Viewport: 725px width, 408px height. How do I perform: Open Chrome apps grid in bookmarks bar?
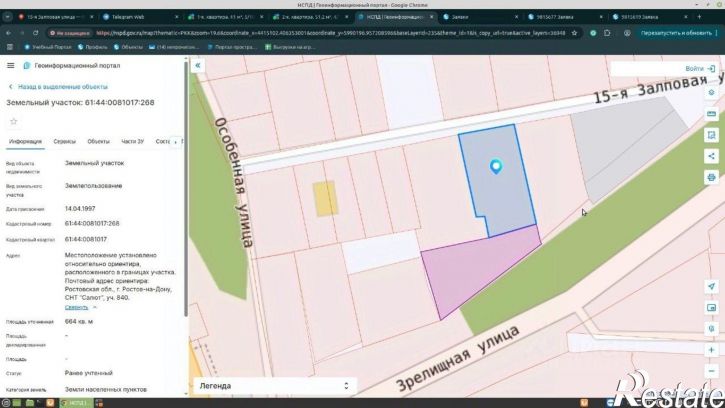(10, 47)
